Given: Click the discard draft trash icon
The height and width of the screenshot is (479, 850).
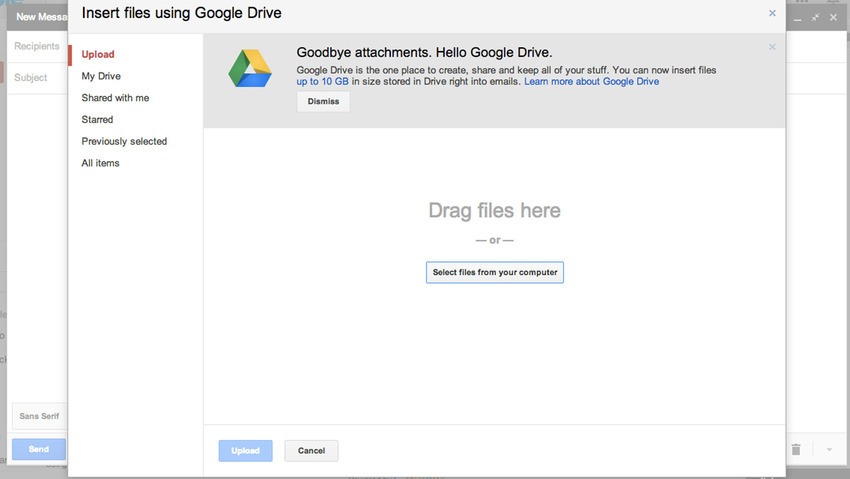Looking at the screenshot, I should pos(796,450).
